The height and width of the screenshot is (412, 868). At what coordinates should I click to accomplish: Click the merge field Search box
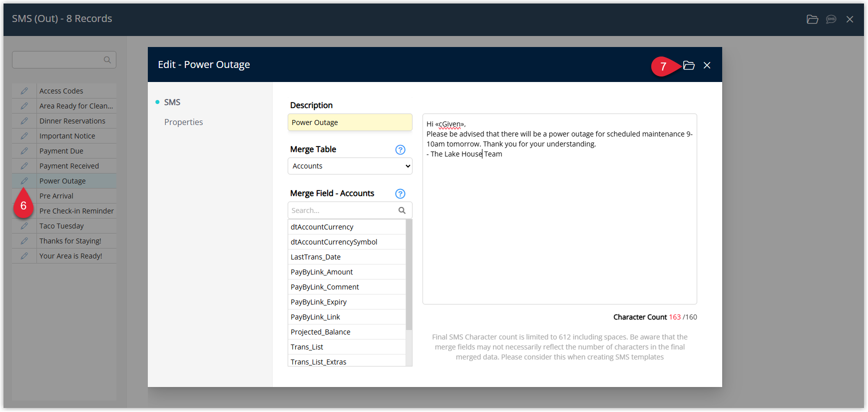coord(350,210)
